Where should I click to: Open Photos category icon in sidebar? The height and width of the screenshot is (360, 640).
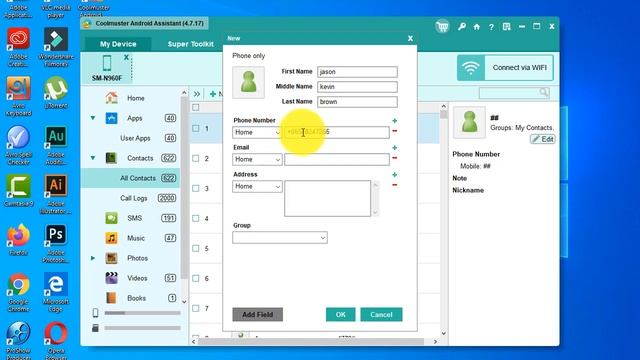111,258
